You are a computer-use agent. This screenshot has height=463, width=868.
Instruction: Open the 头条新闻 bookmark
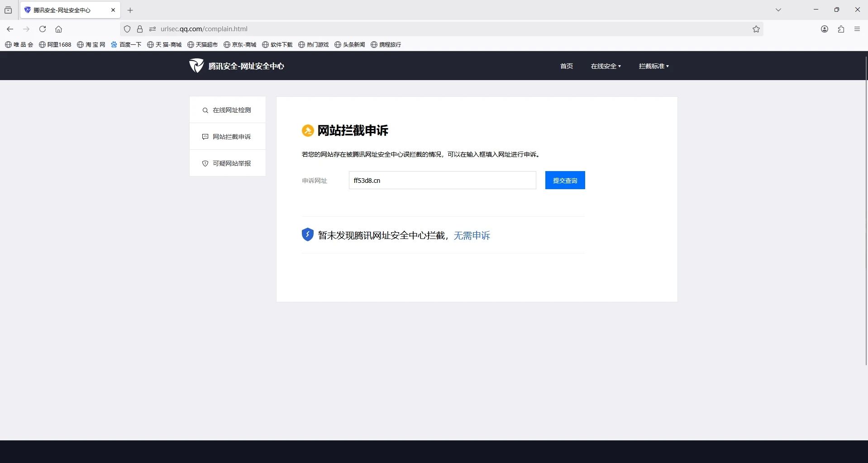tap(350, 44)
